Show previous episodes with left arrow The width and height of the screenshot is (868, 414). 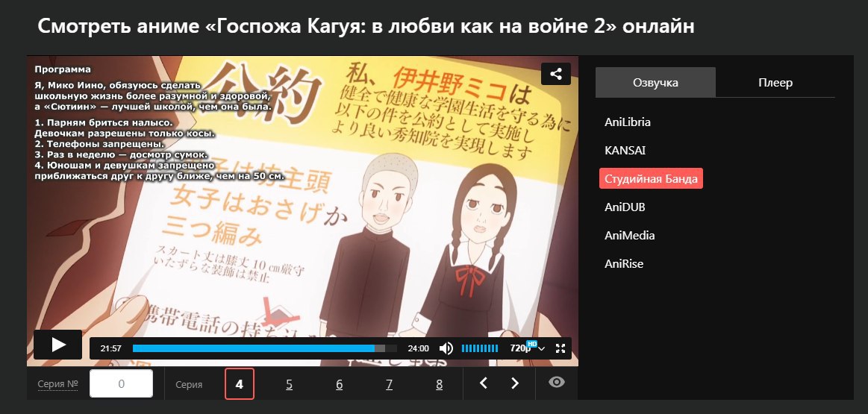(484, 383)
